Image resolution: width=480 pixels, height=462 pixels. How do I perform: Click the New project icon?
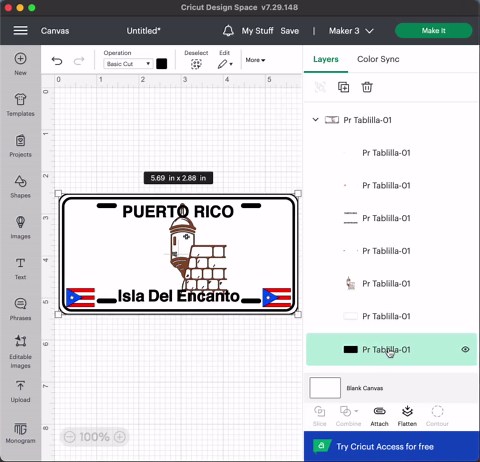point(20,58)
